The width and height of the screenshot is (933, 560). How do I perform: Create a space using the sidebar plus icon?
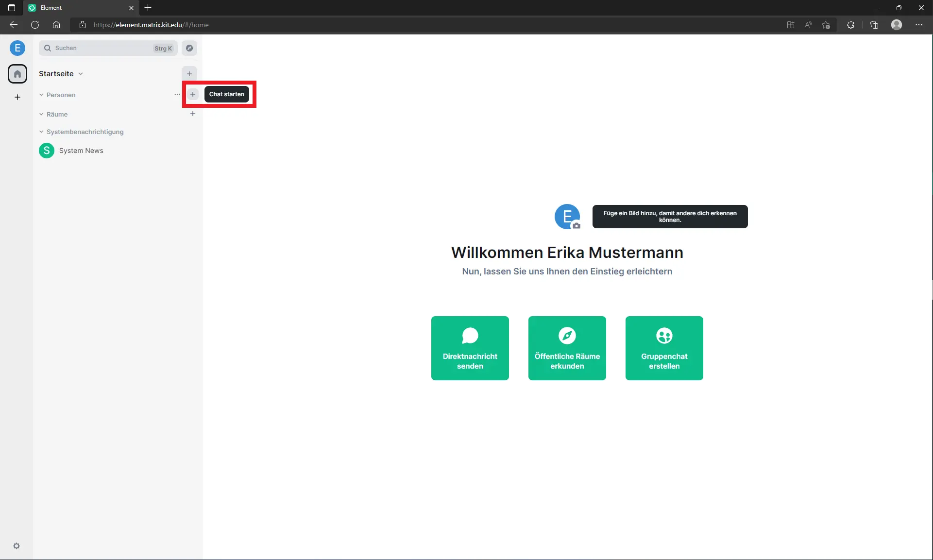tap(17, 97)
